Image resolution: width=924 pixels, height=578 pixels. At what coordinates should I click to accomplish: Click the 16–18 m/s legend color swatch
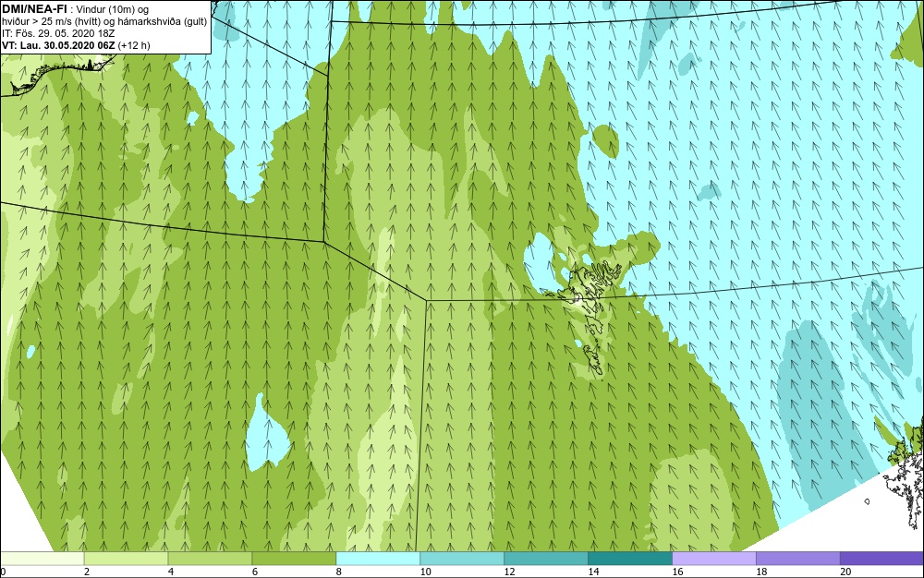point(713,559)
